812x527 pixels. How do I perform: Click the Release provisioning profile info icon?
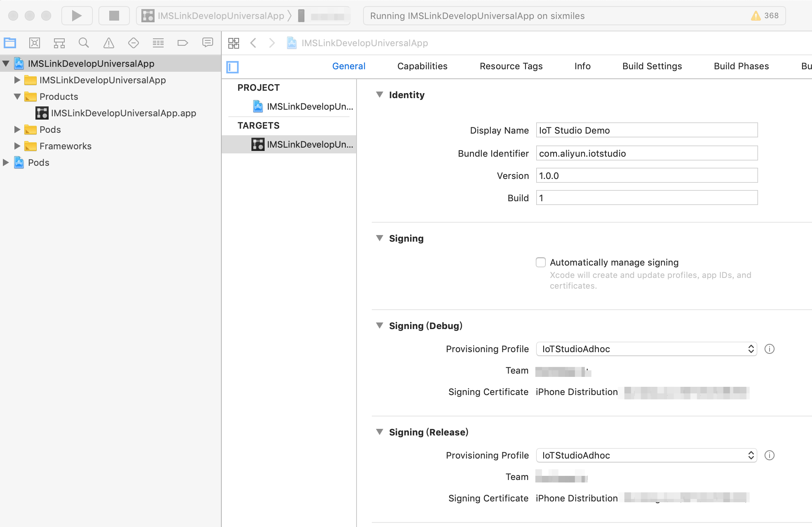[770, 455]
